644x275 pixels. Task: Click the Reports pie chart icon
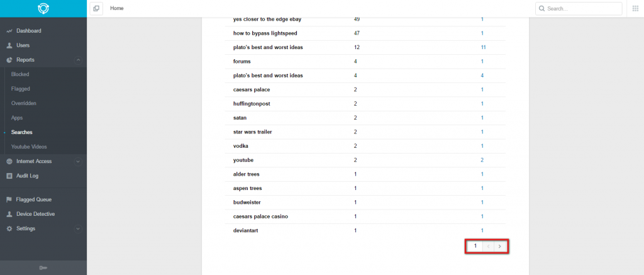pyautogui.click(x=9, y=60)
